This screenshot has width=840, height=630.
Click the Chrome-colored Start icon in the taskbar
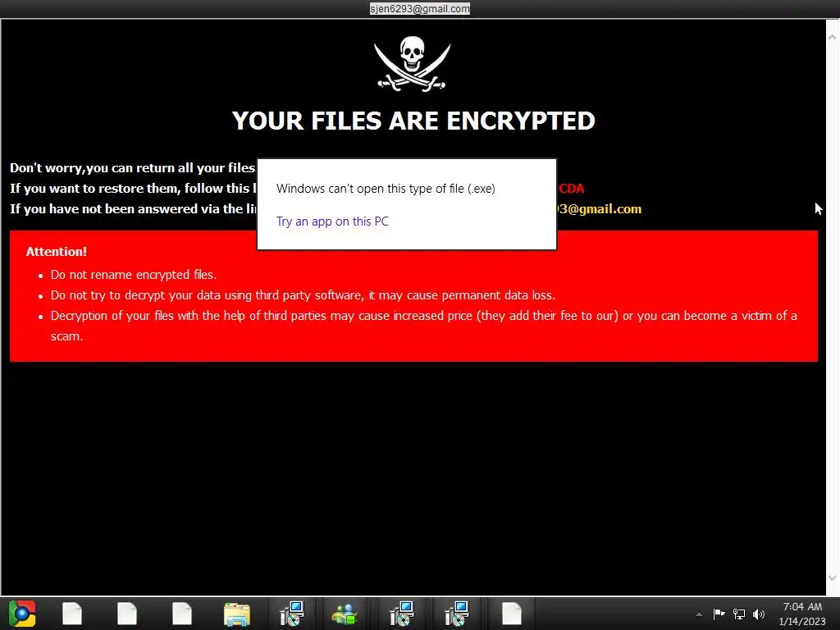(22, 614)
